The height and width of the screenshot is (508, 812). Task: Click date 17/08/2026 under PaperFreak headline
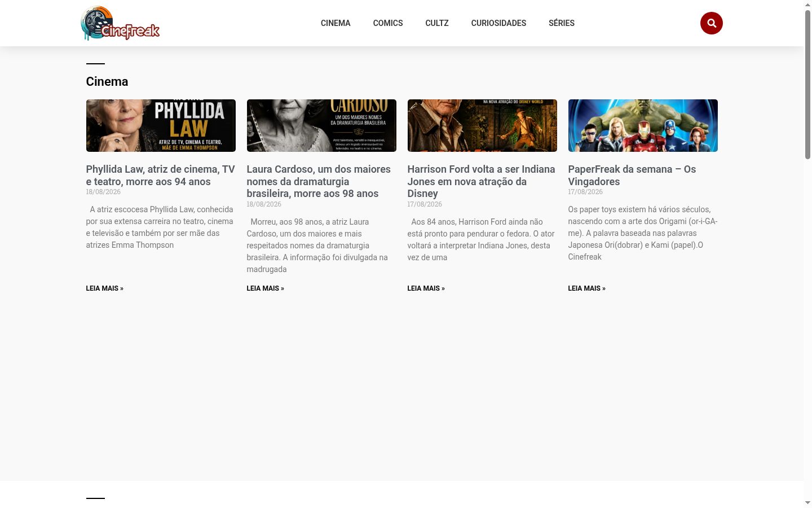[585, 192]
